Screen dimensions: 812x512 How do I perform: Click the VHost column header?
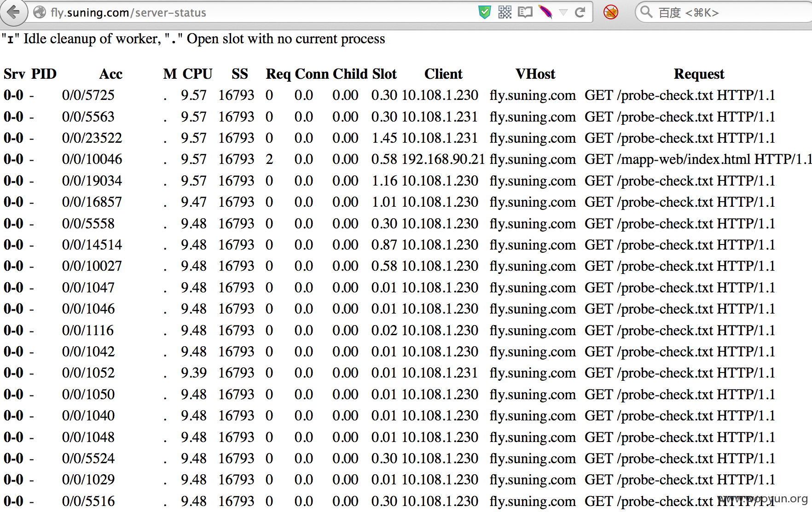pyautogui.click(x=535, y=74)
